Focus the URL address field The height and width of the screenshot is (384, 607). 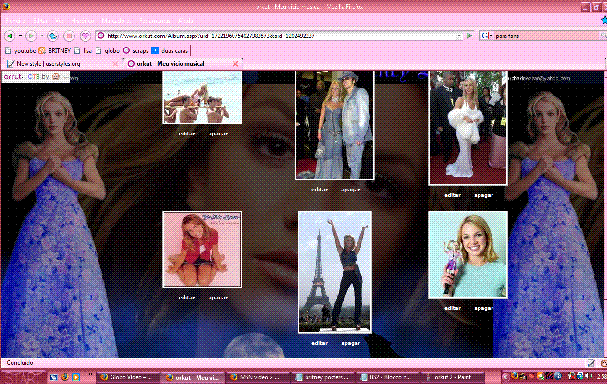tap(280, 36)
